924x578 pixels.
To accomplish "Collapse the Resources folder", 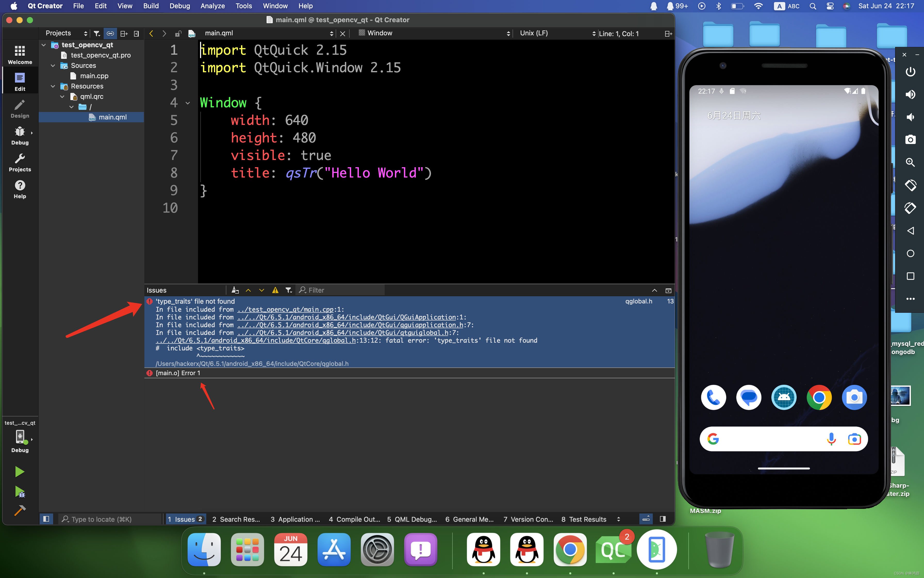I will (53, 86).
